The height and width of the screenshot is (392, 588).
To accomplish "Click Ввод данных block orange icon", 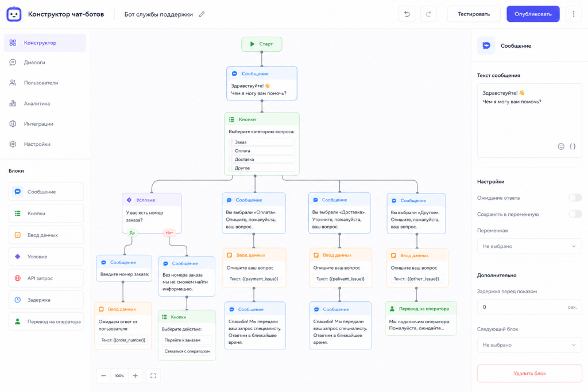I will 18,235.
